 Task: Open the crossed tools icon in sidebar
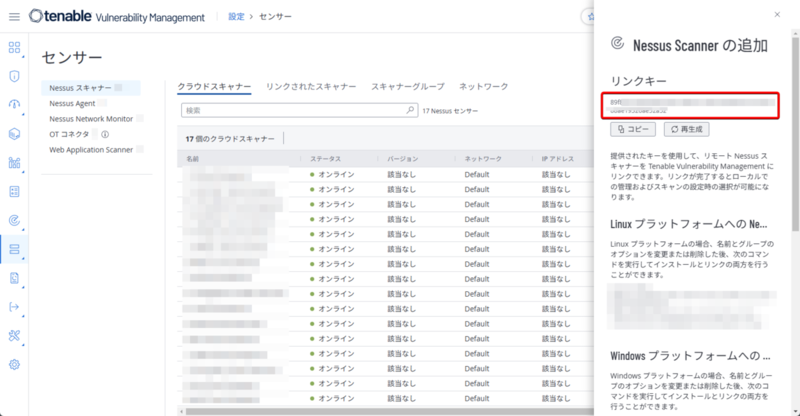(x=14, y=335)
